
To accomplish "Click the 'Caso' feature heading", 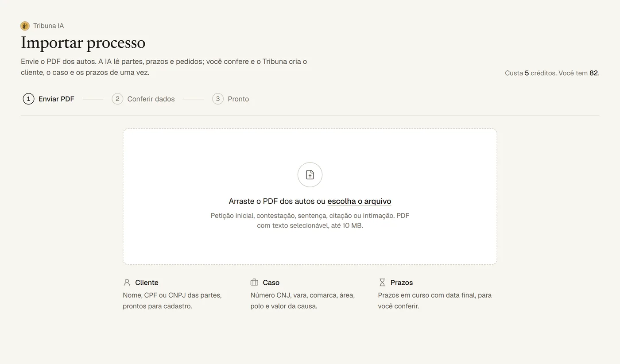I will click(271, 283).
